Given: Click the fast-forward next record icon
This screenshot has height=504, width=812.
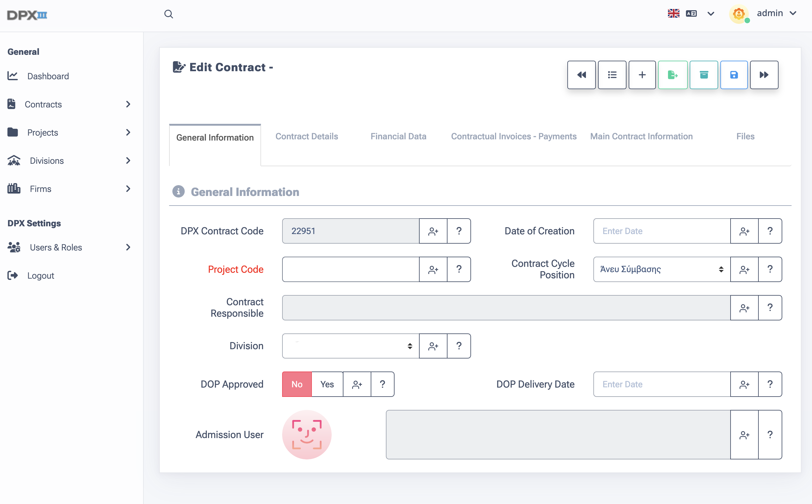Looking at the screenshot, I should [x=764, y=75].
